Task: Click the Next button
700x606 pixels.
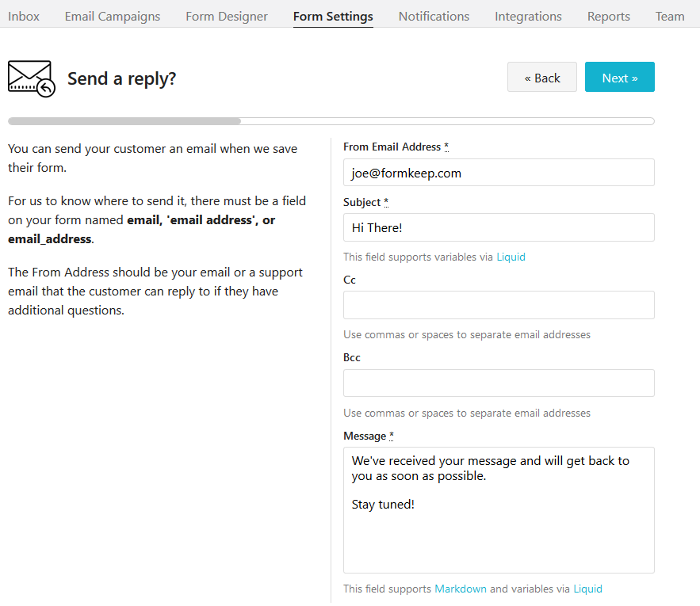Action: tap(619, 78)
